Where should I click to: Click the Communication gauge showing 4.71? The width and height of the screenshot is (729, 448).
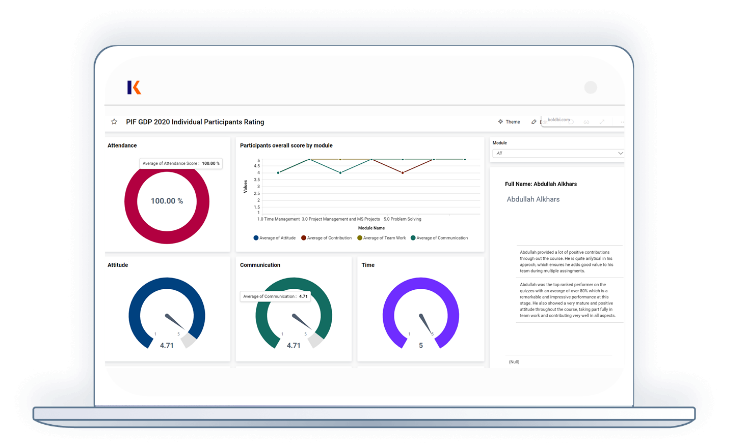pos(294,313)
